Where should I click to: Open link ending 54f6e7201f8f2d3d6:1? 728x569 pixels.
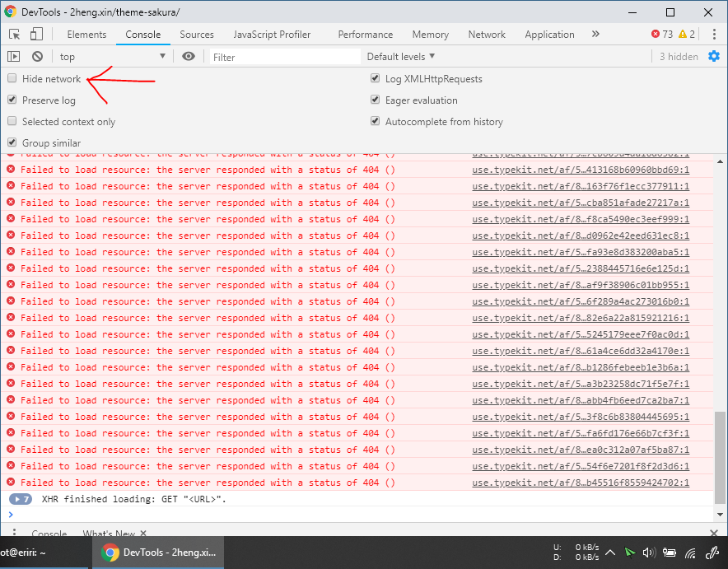pos(581,466)
